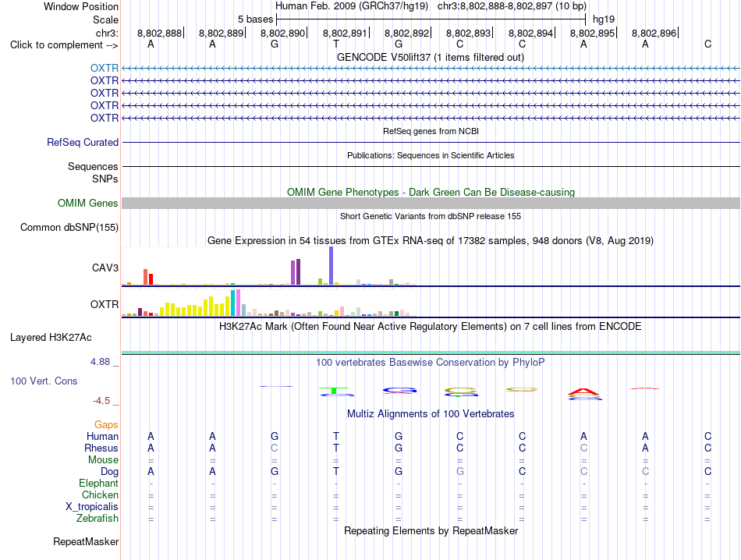Click 'RefSeq genes from NCBI' track title
This screenshot has height=560, width=741.
click(x=431, y=131)
